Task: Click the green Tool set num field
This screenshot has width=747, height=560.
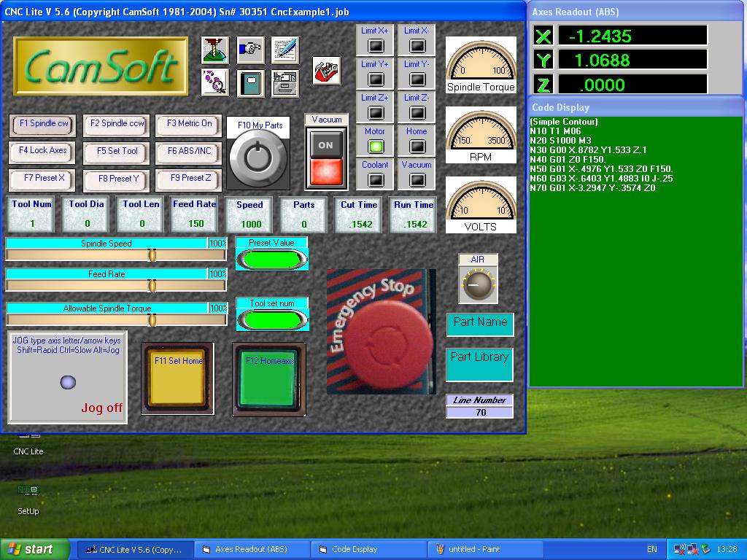Action: 272,320
